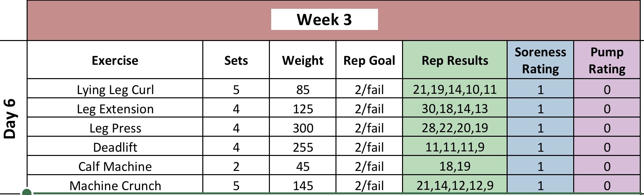
Task: Select the Week 3 title cell
Action: point(324,20)
